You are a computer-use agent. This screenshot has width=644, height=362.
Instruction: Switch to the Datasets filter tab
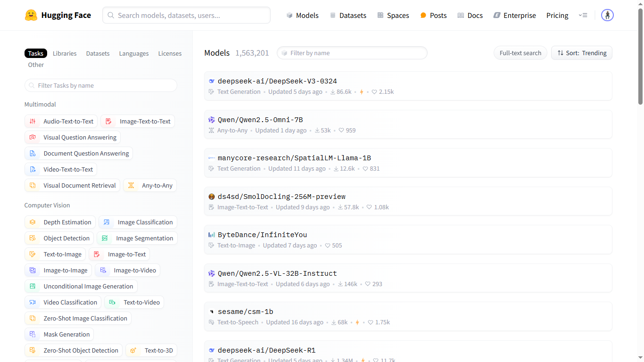[x=98, y=53]
